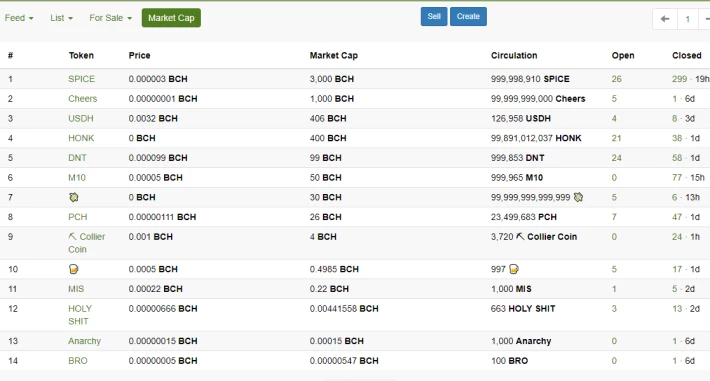Click the 0.4985 BCH market cap cell

coord(334,269)
